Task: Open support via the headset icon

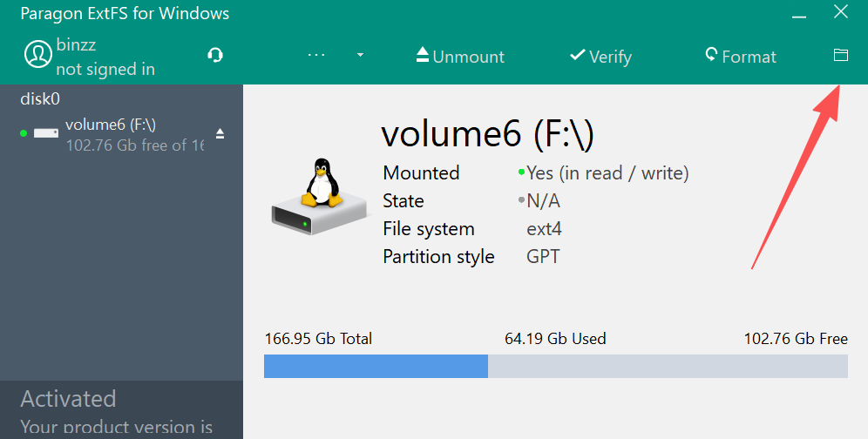Action: [214, 55]
